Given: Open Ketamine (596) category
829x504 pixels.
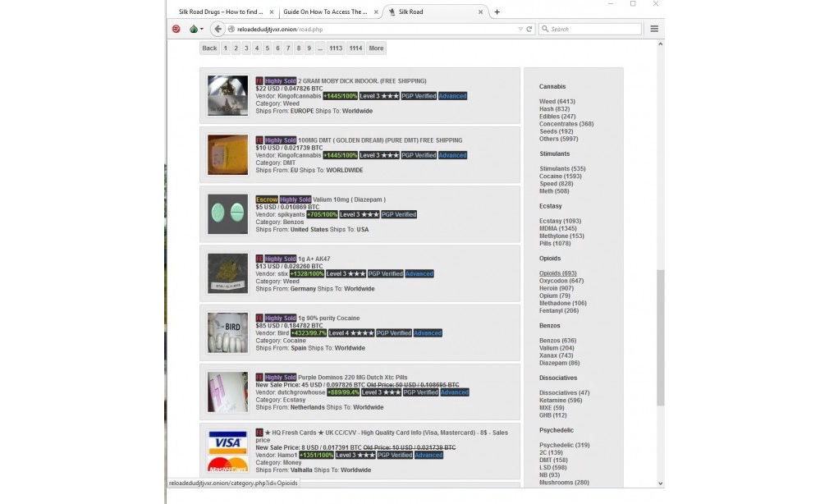Looking at the screenshot, I should coord(561,401).
